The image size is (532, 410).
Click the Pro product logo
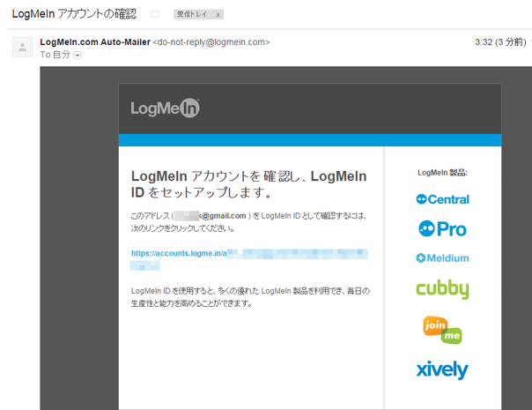pyautogui.click(x=442, y=228)
